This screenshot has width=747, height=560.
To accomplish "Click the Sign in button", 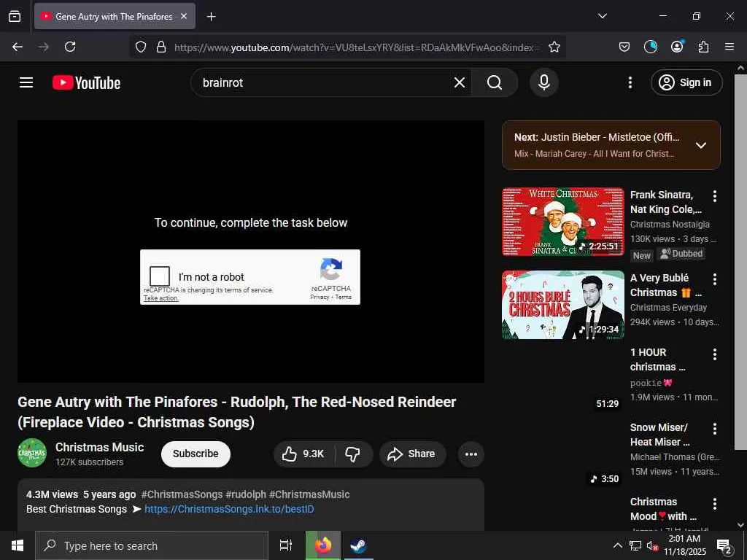I will tap(686, 82).
